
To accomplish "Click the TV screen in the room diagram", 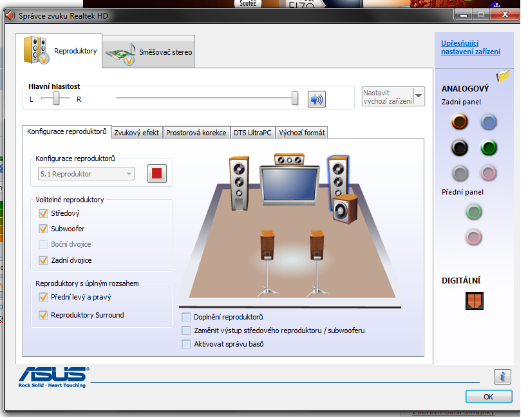I will [290, 185].
